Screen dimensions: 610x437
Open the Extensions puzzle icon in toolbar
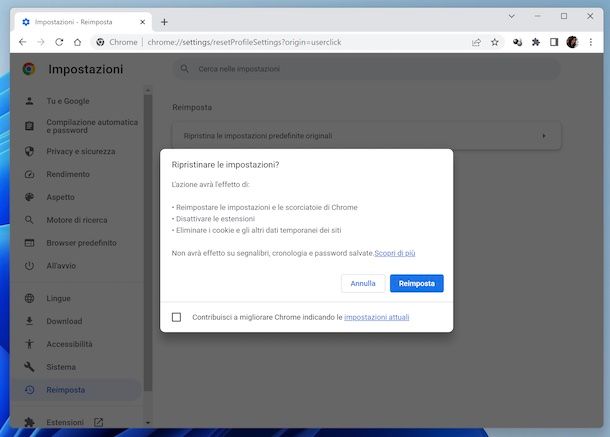536,42
